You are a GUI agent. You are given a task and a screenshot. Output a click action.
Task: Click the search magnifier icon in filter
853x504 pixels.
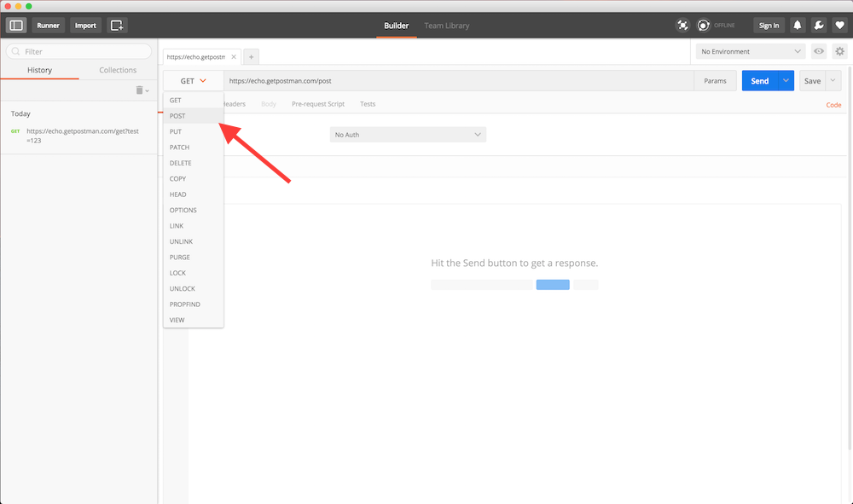point(15,52)
